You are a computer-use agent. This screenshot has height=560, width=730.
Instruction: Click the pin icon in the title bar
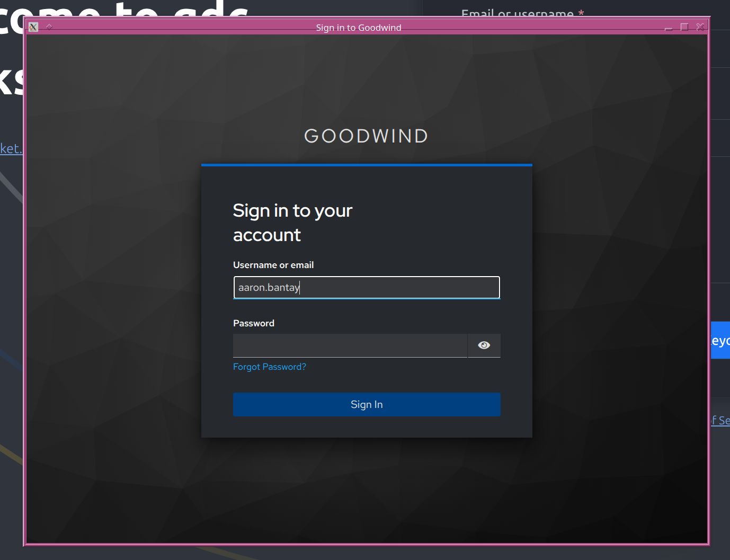[49, 27]
